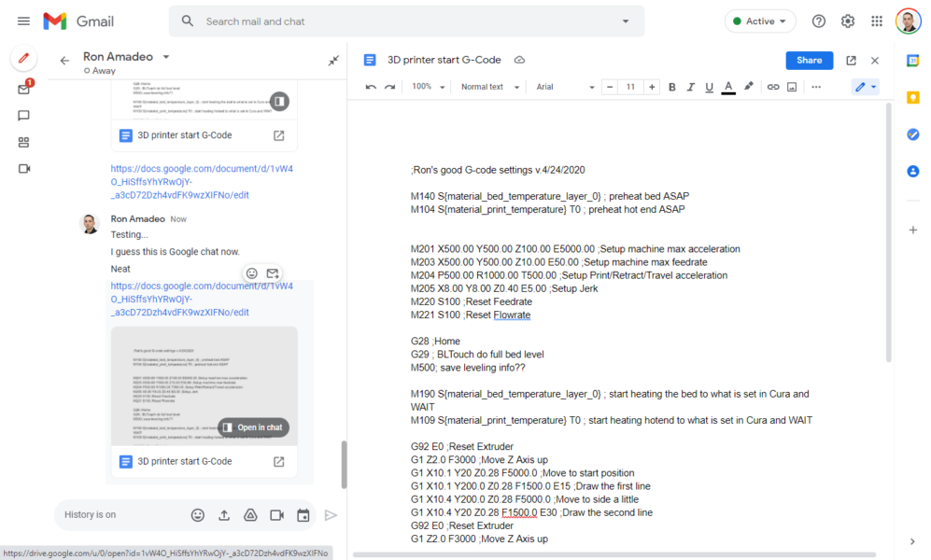Screen dimensions: 931x560
Task: Forward message to inbox icon
Action: pos(273,273)
